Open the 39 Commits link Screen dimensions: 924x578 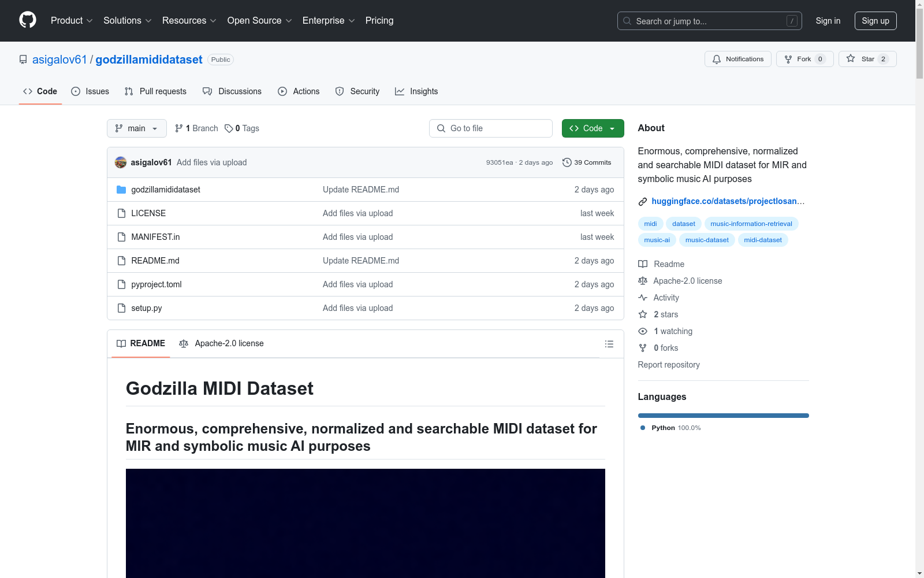tap(587, 162)
